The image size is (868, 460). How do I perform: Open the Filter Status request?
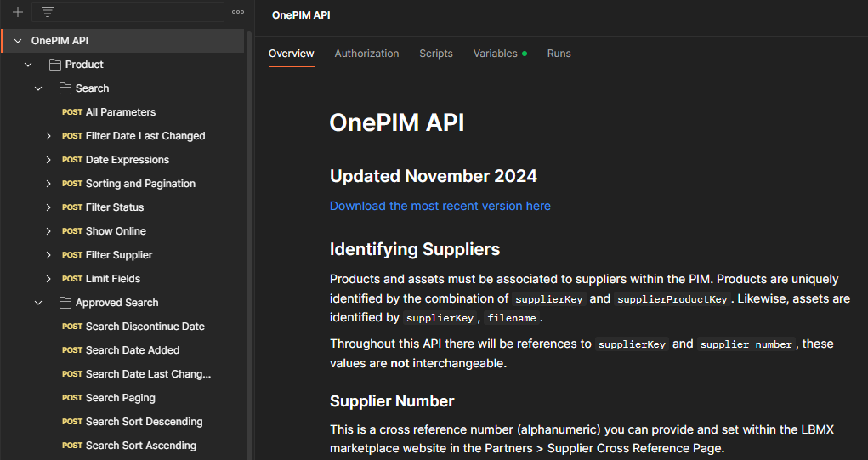(102, 207)
